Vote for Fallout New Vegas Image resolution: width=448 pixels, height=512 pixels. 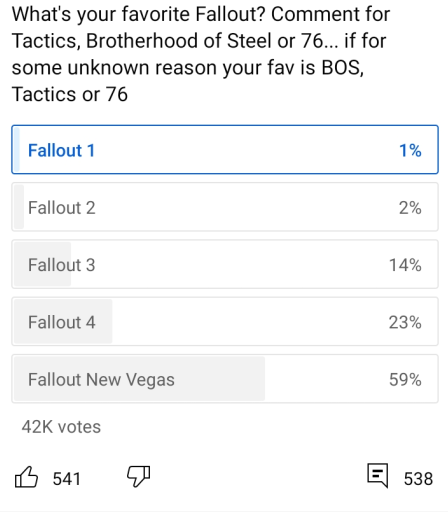tap(225, 379)
